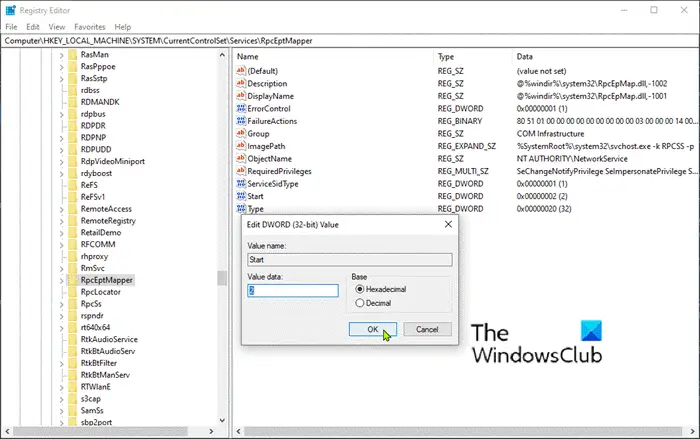The width and height of the screenshot is (700, 439).
Task: Click the Start DWORD value icon
Action: click(x=241, y=196)
